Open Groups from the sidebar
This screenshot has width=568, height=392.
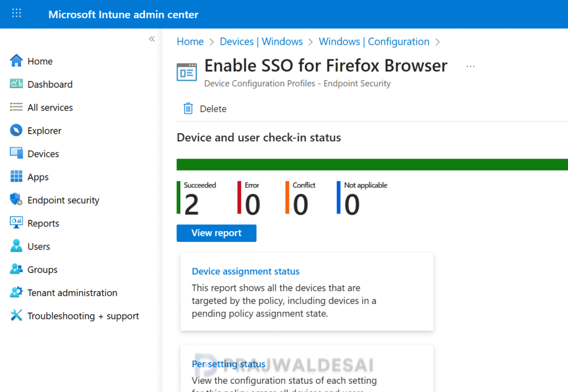click(42, 269)
